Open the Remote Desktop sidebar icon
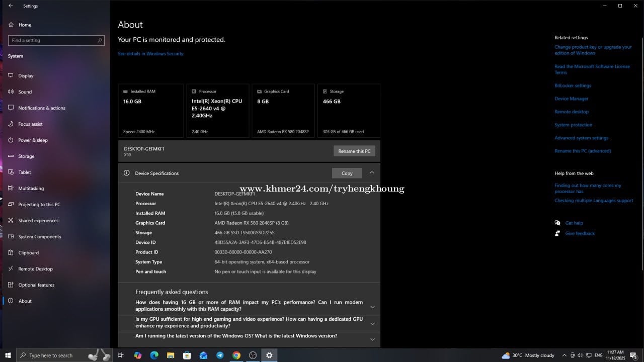The height and width of the screenshot is (362, 644). tap(11, 269)
